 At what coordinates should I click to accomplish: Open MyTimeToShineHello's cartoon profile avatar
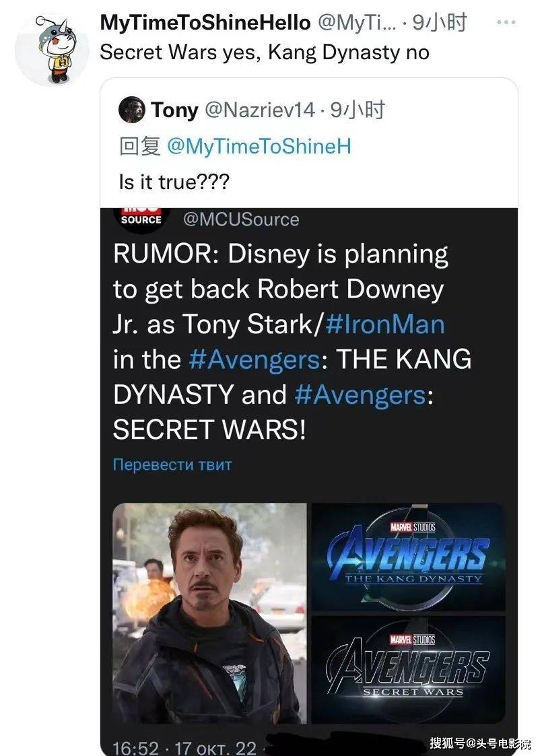(x=52, y=49)
